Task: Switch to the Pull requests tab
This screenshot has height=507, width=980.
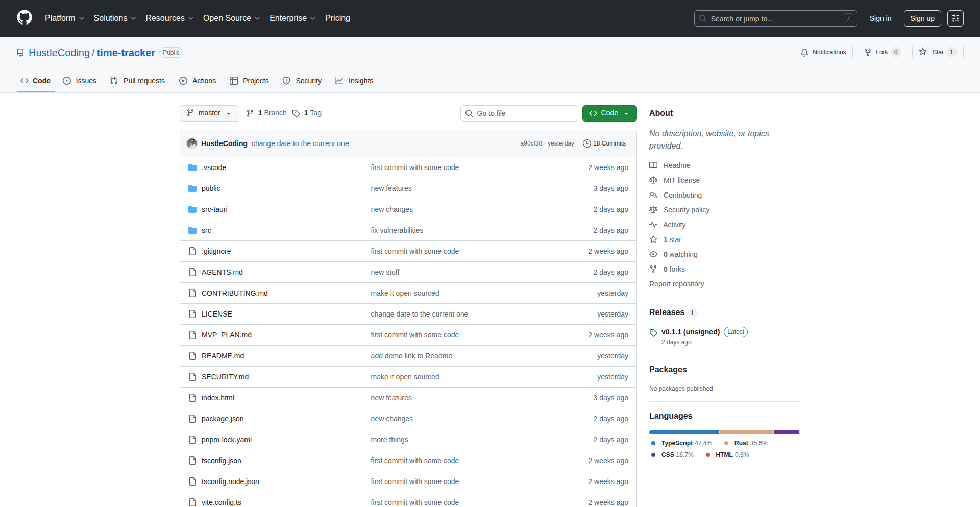Action: 137,81
